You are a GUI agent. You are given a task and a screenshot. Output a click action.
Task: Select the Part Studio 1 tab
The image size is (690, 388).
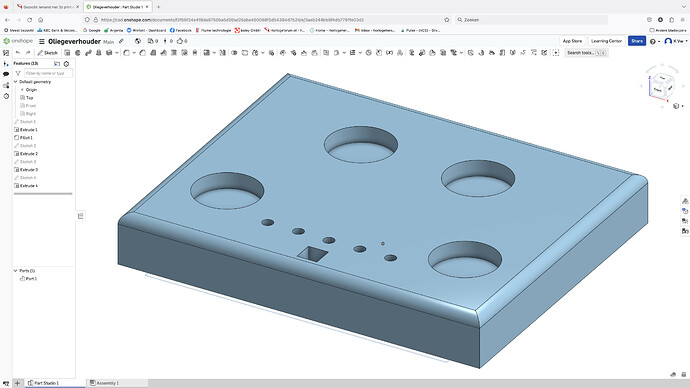coord(43,383)
